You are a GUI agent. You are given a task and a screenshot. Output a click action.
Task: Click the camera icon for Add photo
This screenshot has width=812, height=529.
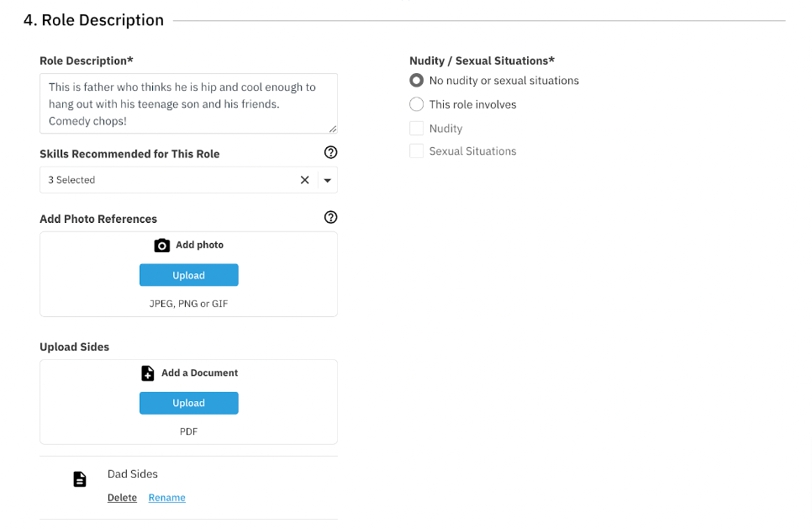tap(162, 245)
